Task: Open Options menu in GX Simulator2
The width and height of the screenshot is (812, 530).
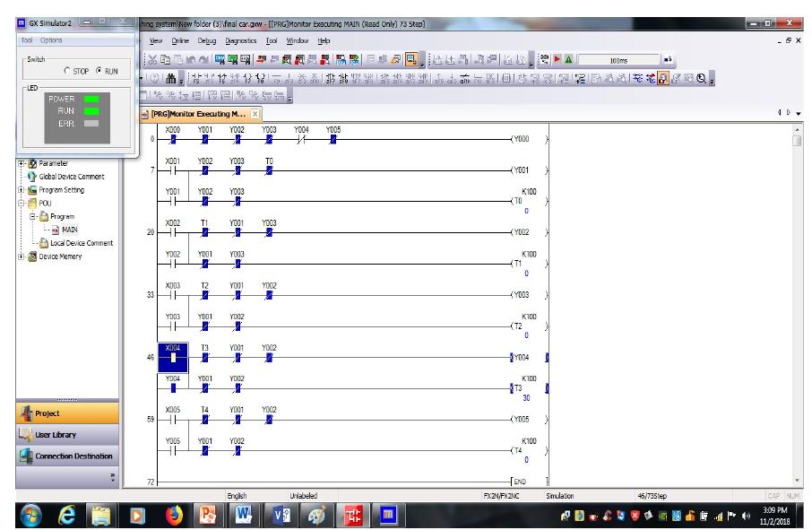Action: click(51, 39)
